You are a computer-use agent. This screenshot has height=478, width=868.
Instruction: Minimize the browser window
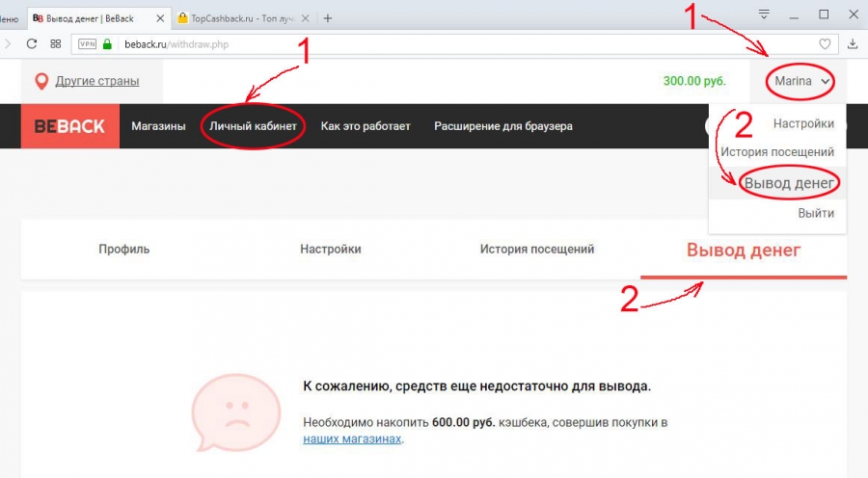coord(794,15)
